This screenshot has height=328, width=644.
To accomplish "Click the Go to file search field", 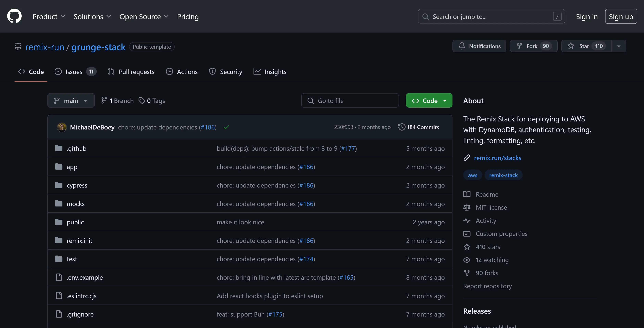I will coord(350,101).
